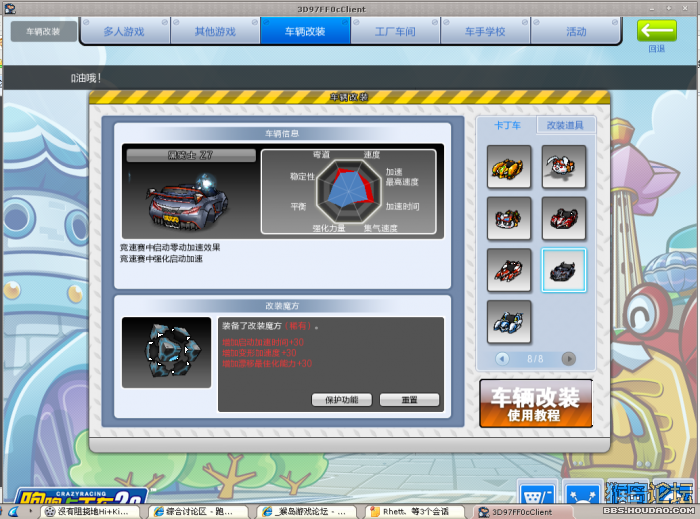Image resolution: width=700 pixels, height=519 pixels.
Task: Click text 增加变形加速度+30
Action: (x=259, y=353)
